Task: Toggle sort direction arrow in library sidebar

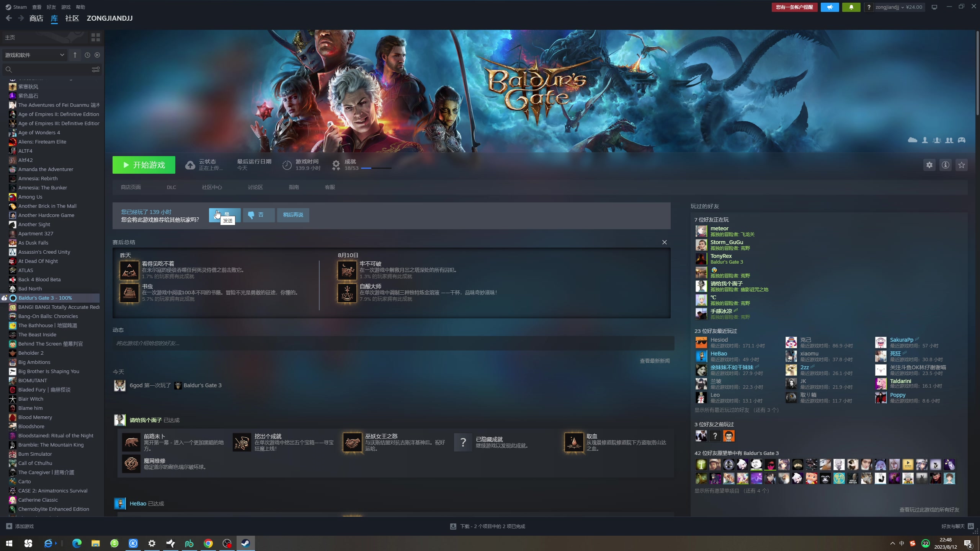Action: pos(75,55)
